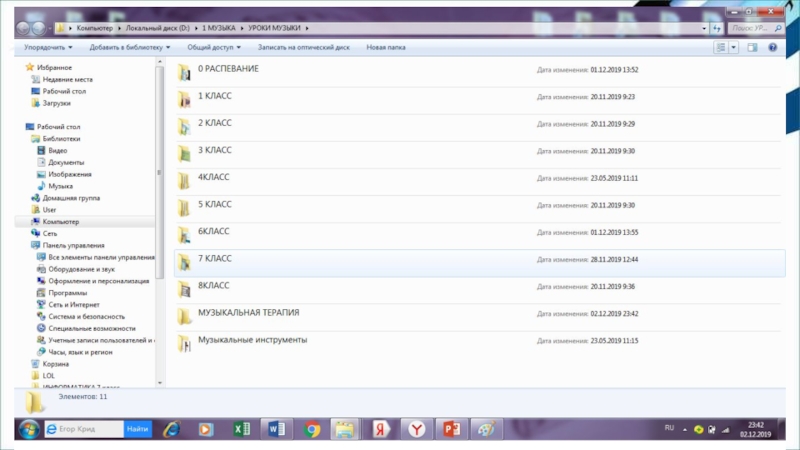Open the Общий доступ dropdown
The height and width of the screenshot is (450, 800).
[214, 47]
